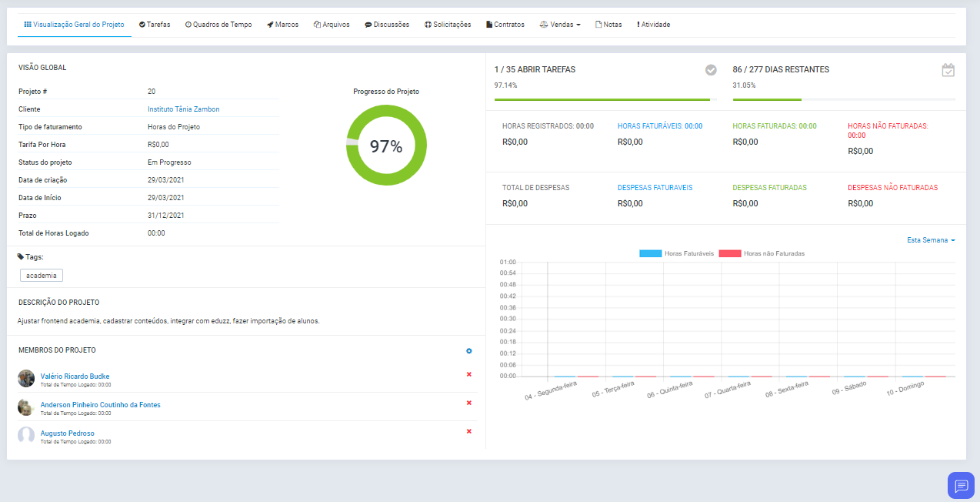Remove Augusto Pedroso from project members
980x502 pixels.
469,431
